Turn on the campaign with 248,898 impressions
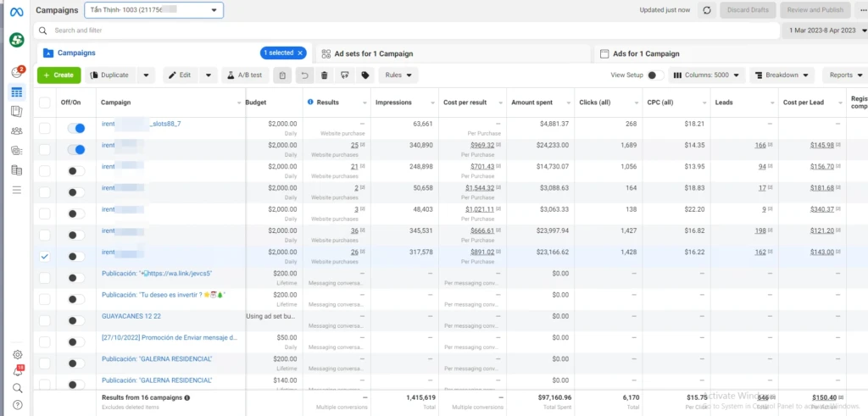Viewport: 868px width, 416px height. point(75,171)
